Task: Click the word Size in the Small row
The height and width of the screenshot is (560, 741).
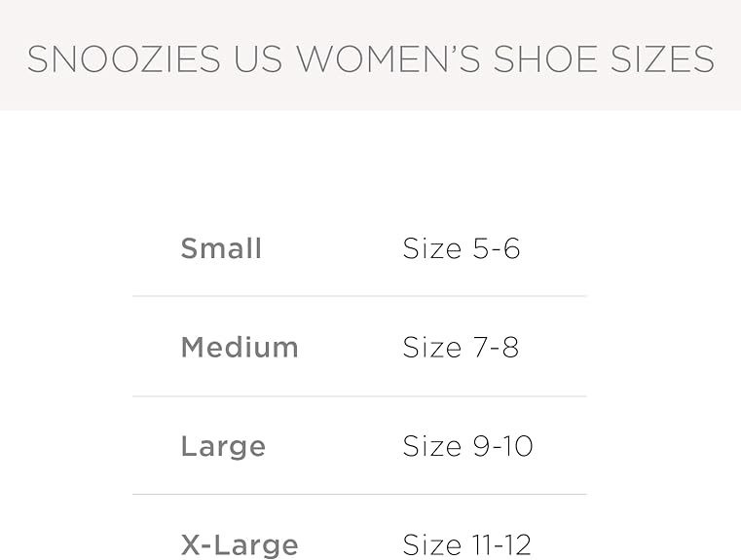Action: point(433,248)
